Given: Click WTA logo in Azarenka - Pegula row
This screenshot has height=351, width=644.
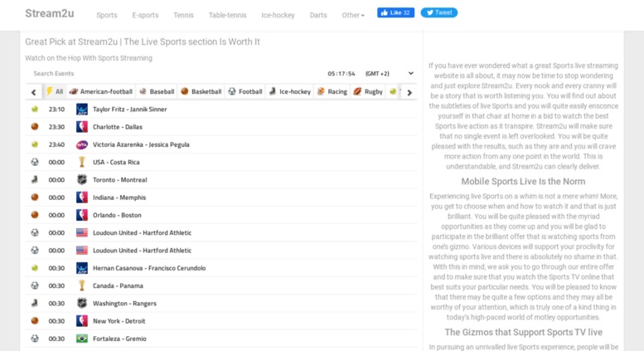Looking at the screenshot, I should [x=82, y=144].
